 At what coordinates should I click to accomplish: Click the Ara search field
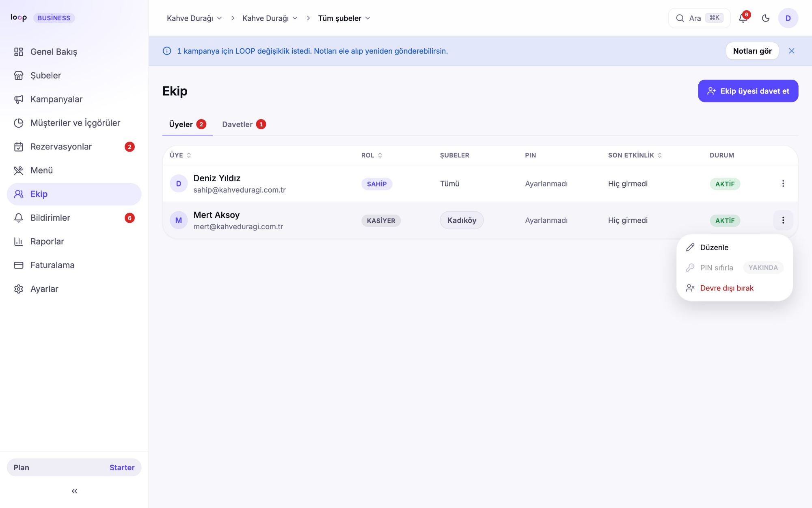(x=700, y=18)
